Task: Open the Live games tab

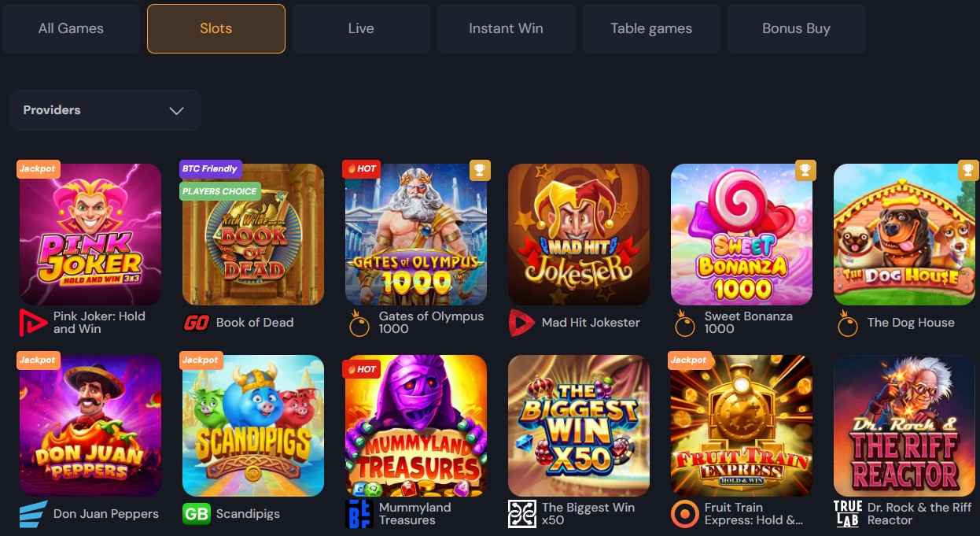Action: click(x=361, y=28)
